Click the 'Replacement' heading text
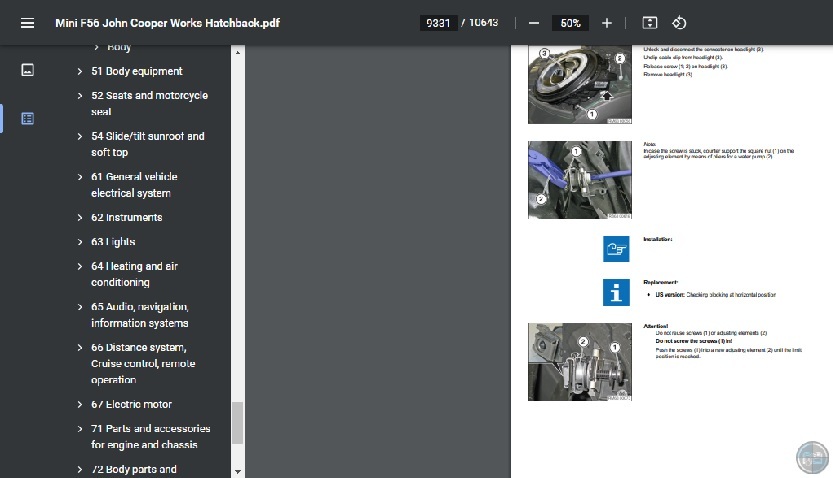The height and width of the screenshot is (478, 833). tap(660, 283)
